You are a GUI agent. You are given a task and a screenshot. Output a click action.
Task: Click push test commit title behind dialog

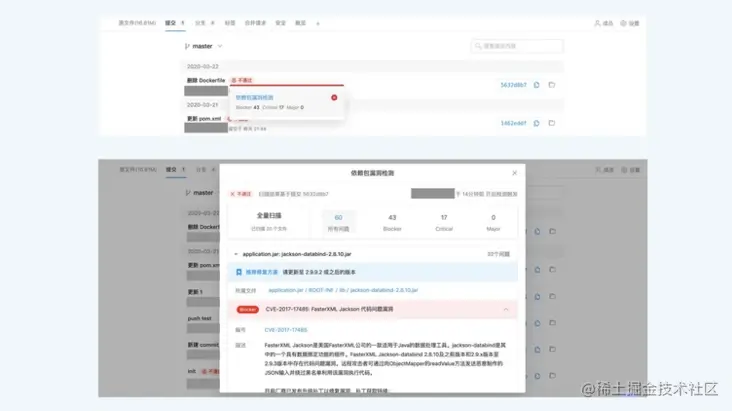199,319
